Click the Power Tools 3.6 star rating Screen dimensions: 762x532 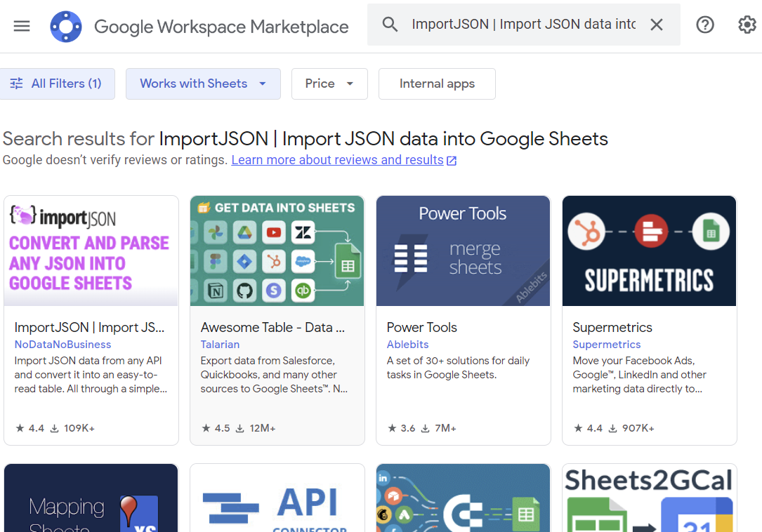(x=402, y=428)
